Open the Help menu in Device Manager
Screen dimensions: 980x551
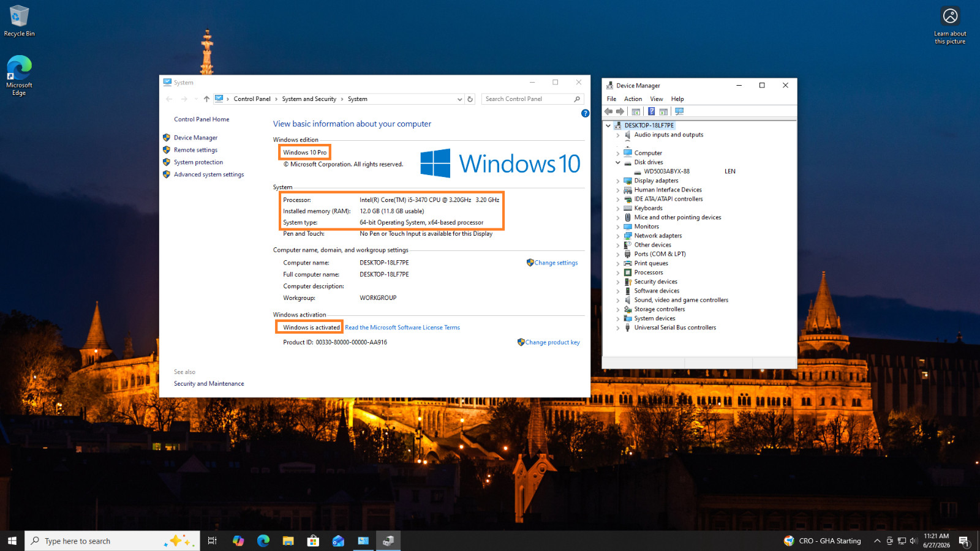click(x=677, y=99)
